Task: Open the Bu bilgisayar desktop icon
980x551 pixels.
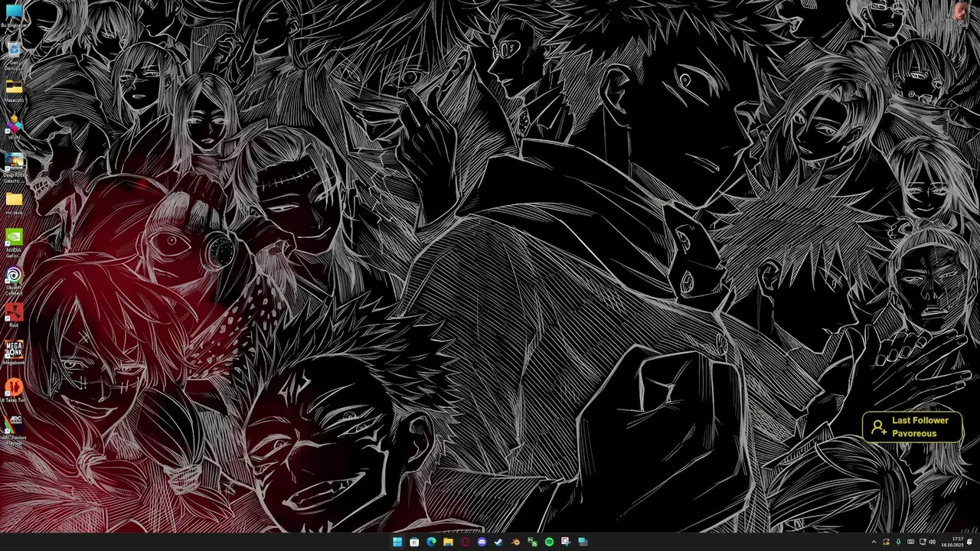Action: point(14,15)
